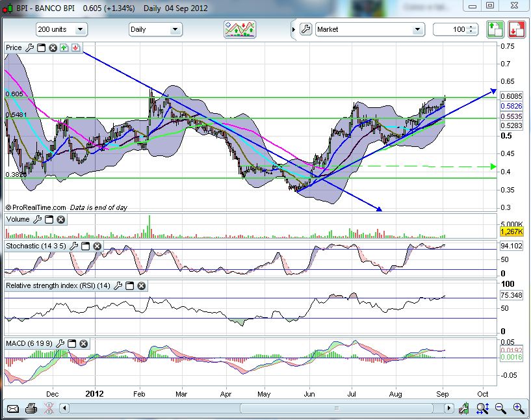This screenshot has height=420, width=531.
Task: Click the 94.102 stochastic value label
Action: pyautogui.click(x=511, y=246)
